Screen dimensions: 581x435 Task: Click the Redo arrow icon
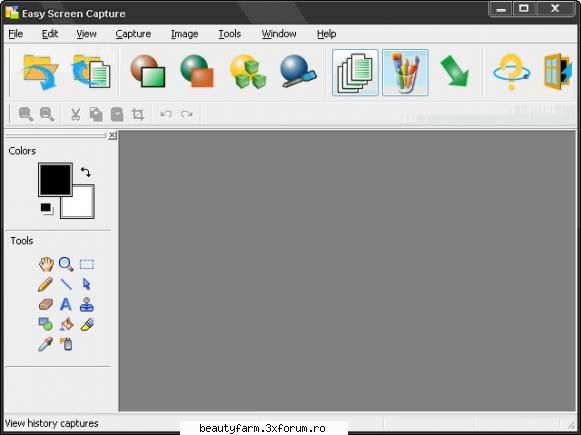[x=187, y=114]
